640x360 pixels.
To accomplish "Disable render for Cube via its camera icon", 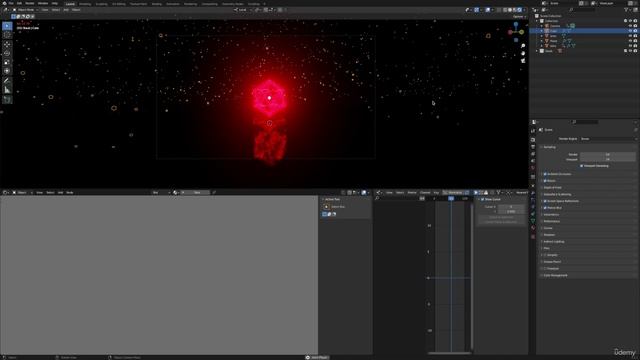I will coord(635,31).
